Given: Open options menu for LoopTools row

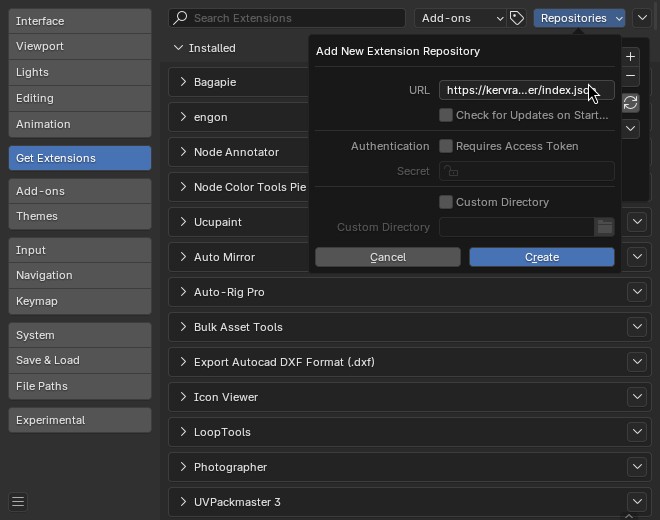Looking at the screenshot, I should click(x=637, y=432).
